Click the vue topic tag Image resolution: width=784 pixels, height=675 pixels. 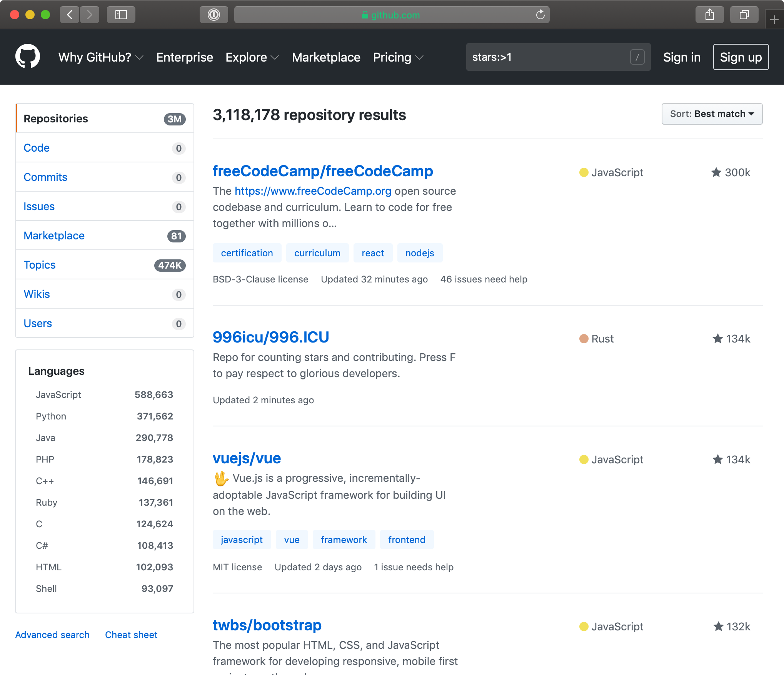292,540
